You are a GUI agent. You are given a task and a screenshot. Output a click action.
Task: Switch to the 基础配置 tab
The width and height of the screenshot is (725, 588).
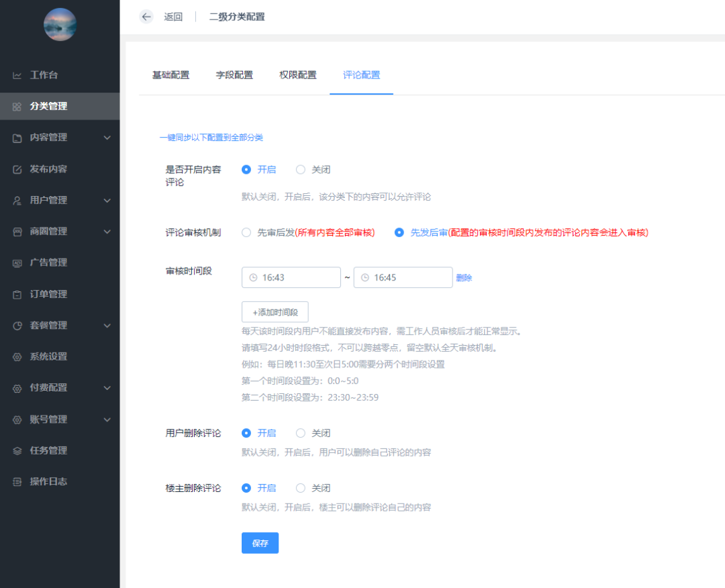(x=169, y=76)
